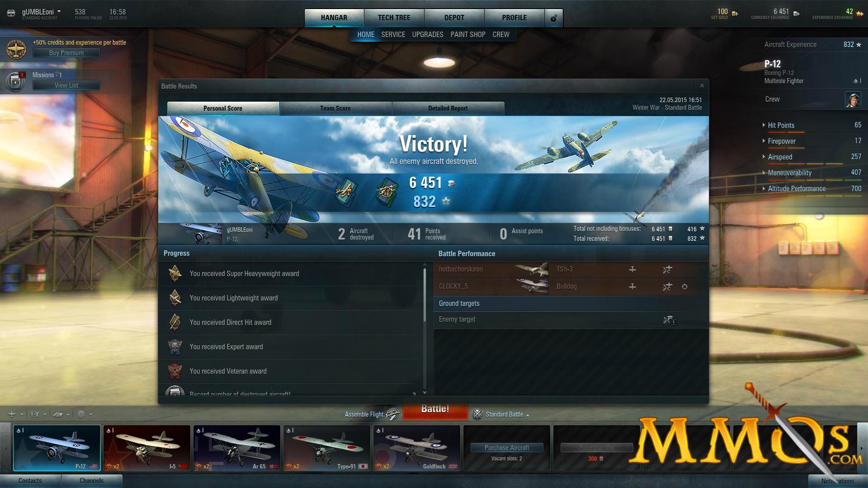
Task: Select the Type-91 aircraft in carousel
Action: coord(327,448)
